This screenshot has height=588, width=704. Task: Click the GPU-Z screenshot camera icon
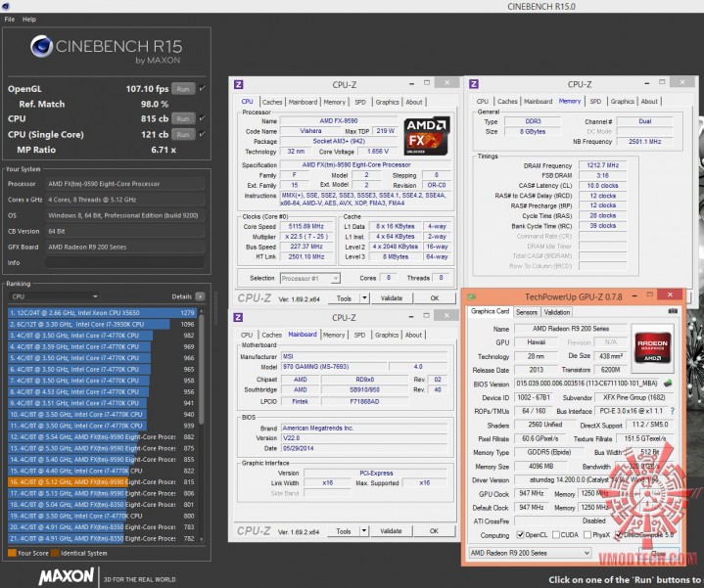tap(672, 311)
